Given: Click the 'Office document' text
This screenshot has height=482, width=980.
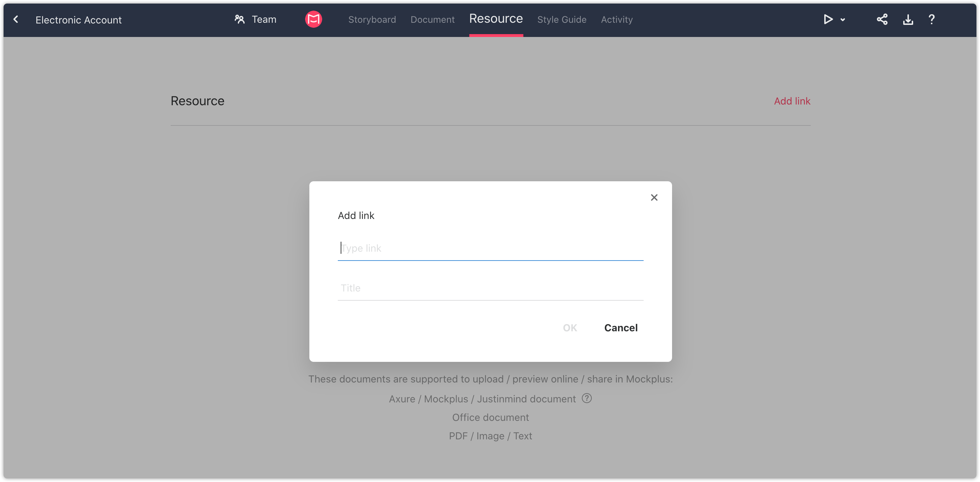Looking at the screenshot, I should (x=490, y=417).
